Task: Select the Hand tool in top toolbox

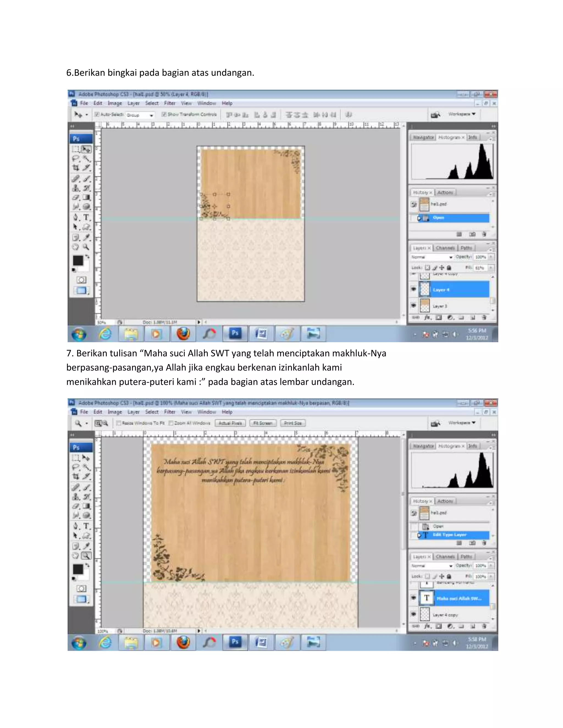Action: [x=76, y=247]
